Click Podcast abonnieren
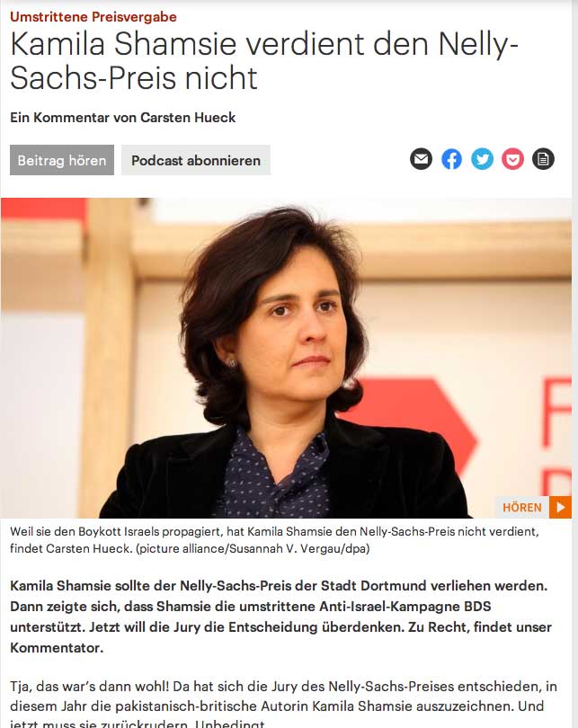578x728 pixels. point(196,160)
